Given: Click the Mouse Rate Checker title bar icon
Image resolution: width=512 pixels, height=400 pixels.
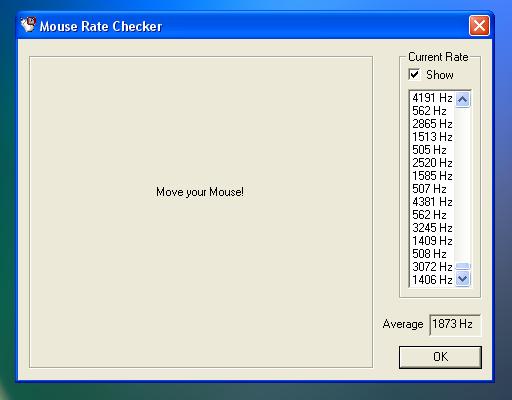Looking at the screenshot, I should (x=28, y=25).
